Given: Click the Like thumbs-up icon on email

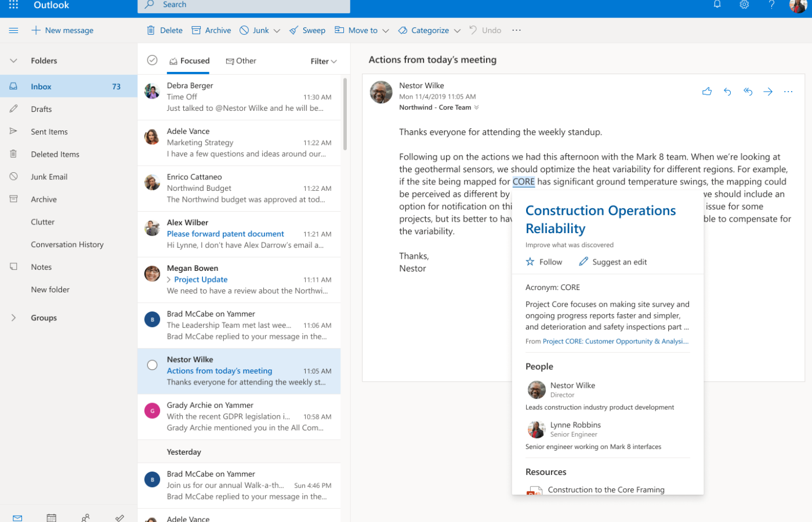Looking at the screenshot, I should pyautogui.click(x=706, y=92).
